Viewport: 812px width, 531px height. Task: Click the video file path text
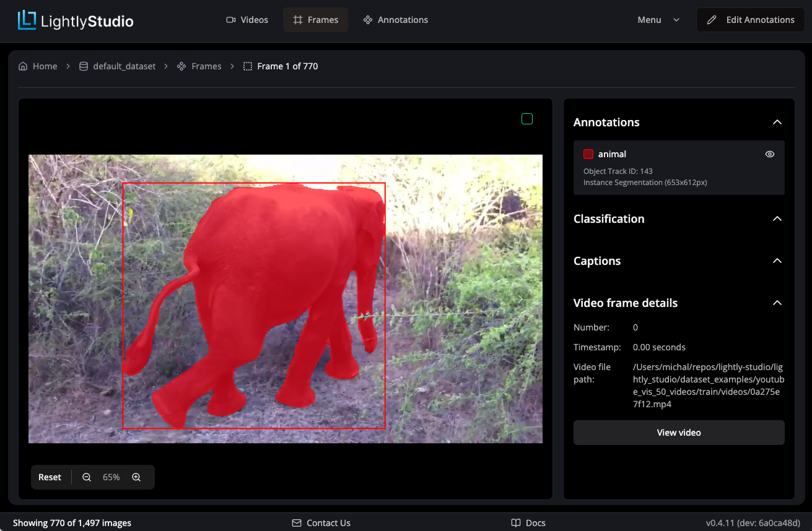pyautogui.click(x=709, y=386)
